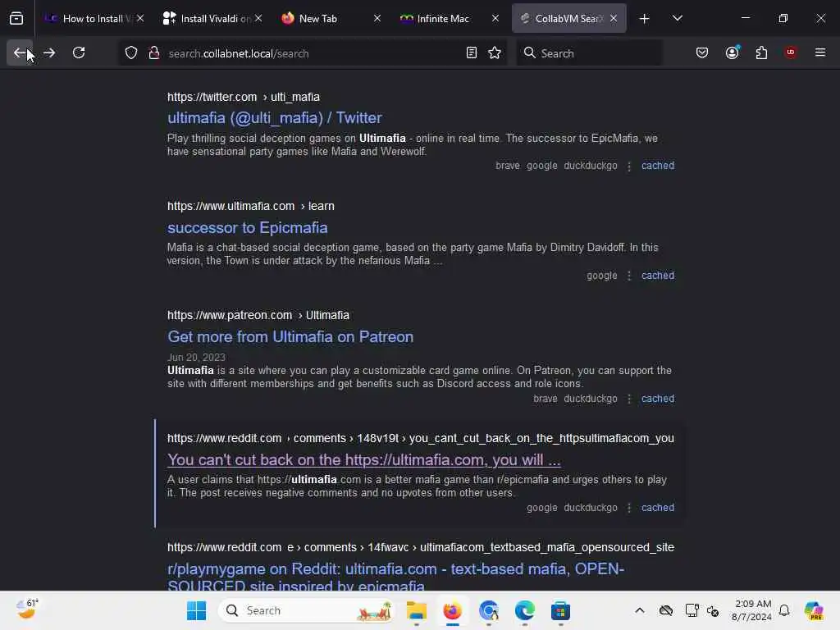Open the Pocket save icon
The width and height of the screenshot is (840, 630).
[x=702, y=53]
